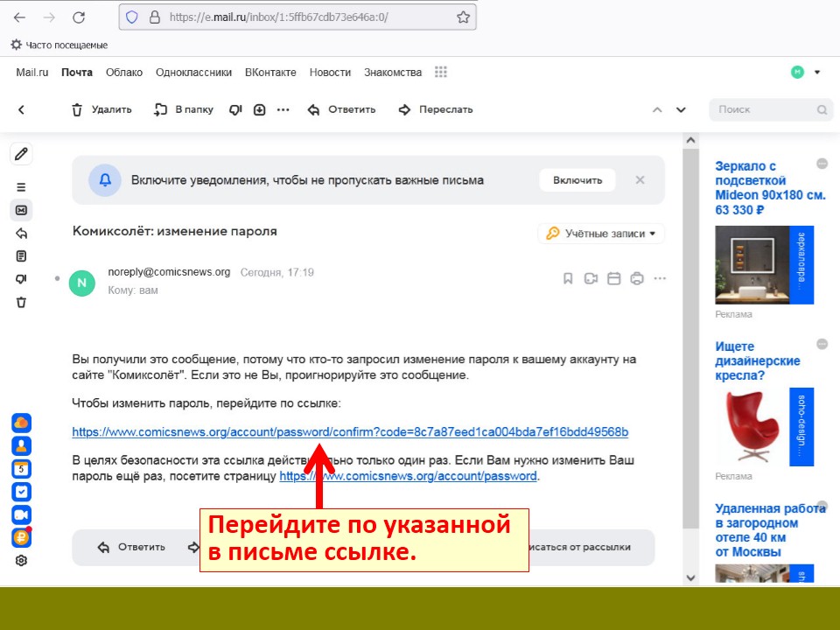This screenshot has width=840, height=630.
Task: Open the video calls app icon in sidebar
Action: 21,514
